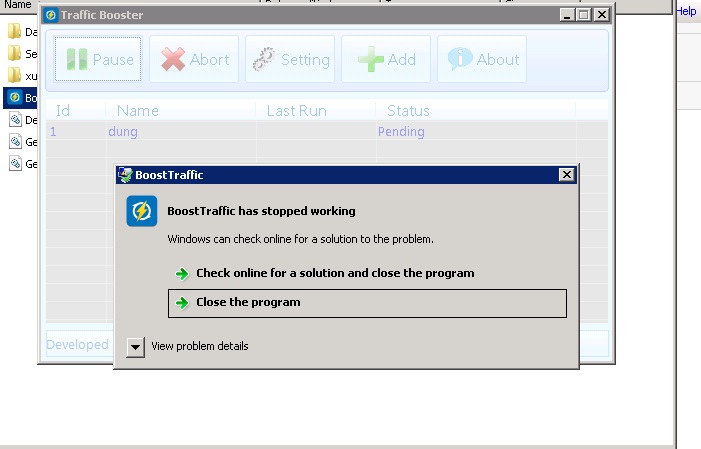Viewport: 701px width, 449px height.
Task: Select the 'xu' folder in file list
Action: click(22, 76)
